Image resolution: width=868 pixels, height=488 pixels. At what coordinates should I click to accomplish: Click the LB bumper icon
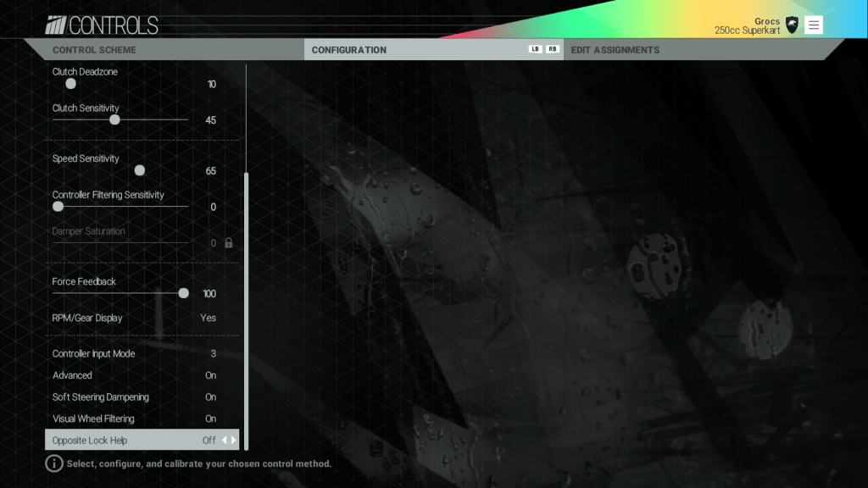[x=534, y=48]
